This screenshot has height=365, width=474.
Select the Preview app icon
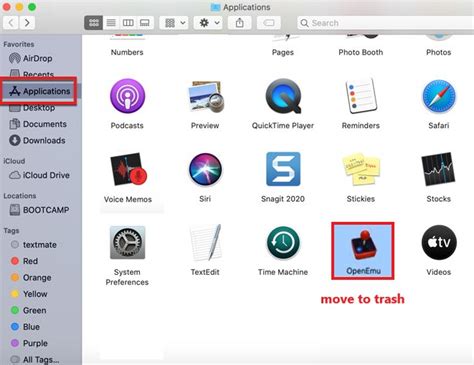[205, 97]
